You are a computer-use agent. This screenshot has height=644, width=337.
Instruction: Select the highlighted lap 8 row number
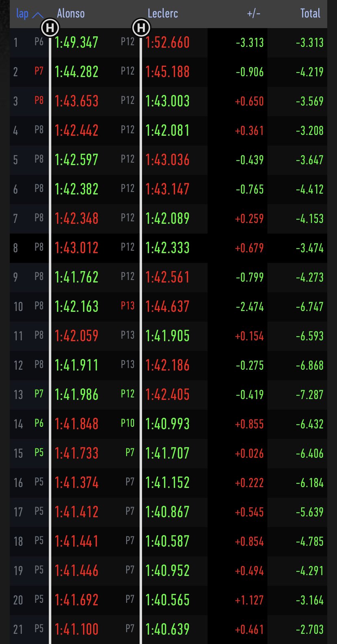coord(15,248)
